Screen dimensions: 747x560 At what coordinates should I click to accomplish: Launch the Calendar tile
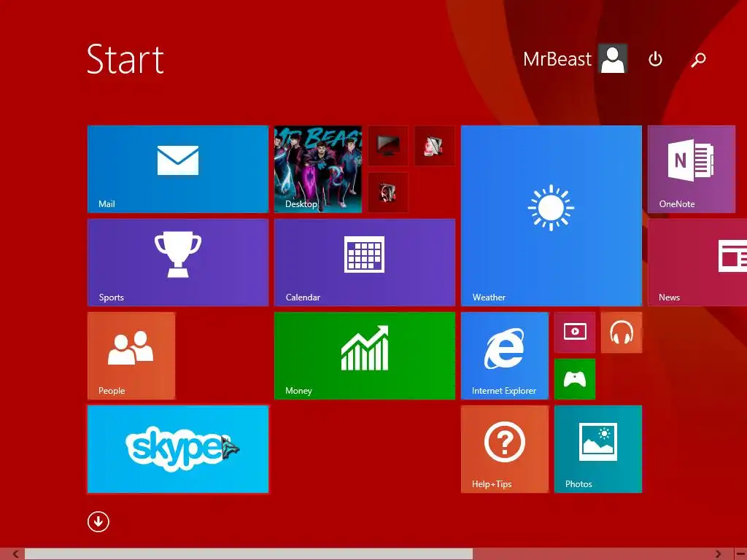point(365,262)
